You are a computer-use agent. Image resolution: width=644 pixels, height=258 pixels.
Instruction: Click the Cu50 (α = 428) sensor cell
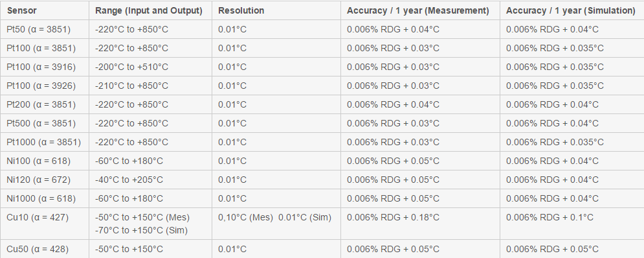tap(38, 250)
